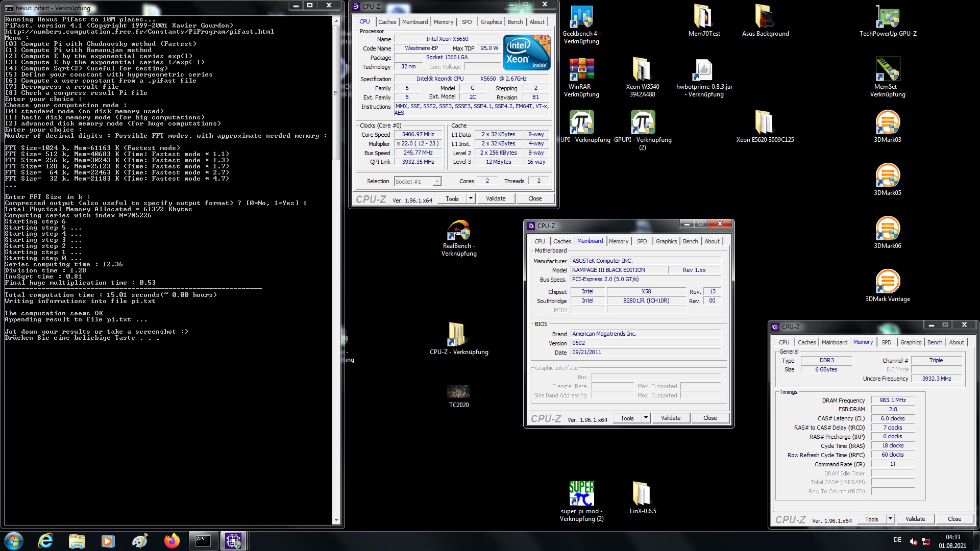Open About tab in Memory CPU-Z window
Image resolution: width=980 pixels, height=551 pixels.
(956, 342)
